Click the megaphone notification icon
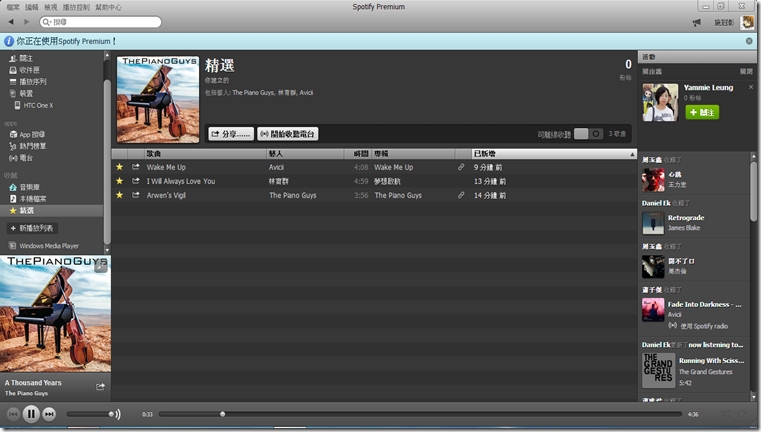 point(696,22)
